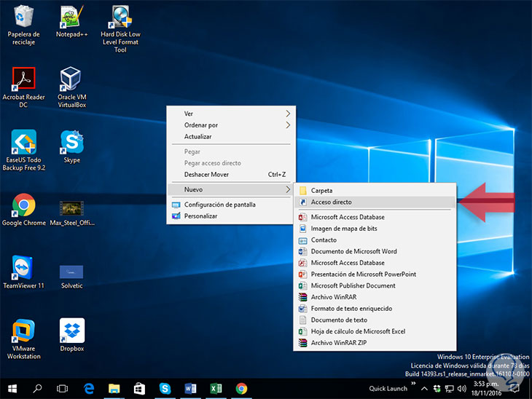
Task: Click the Papelera de reciclaje icon
Action: tap(23, 17)
